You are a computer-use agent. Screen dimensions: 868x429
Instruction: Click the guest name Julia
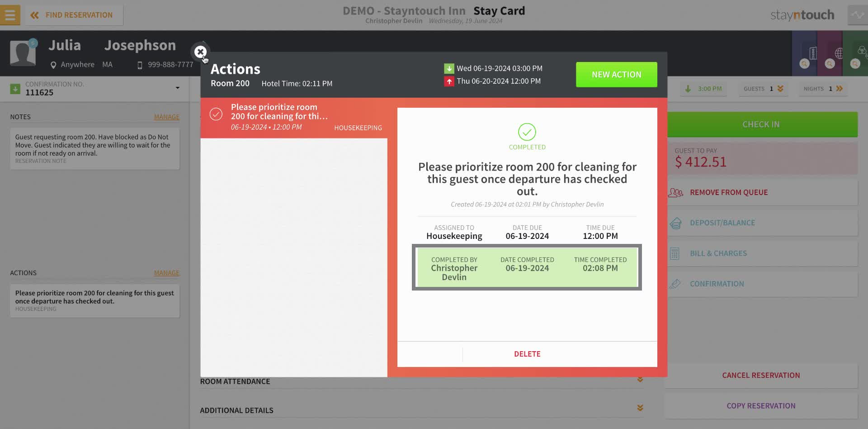point(65,45)
